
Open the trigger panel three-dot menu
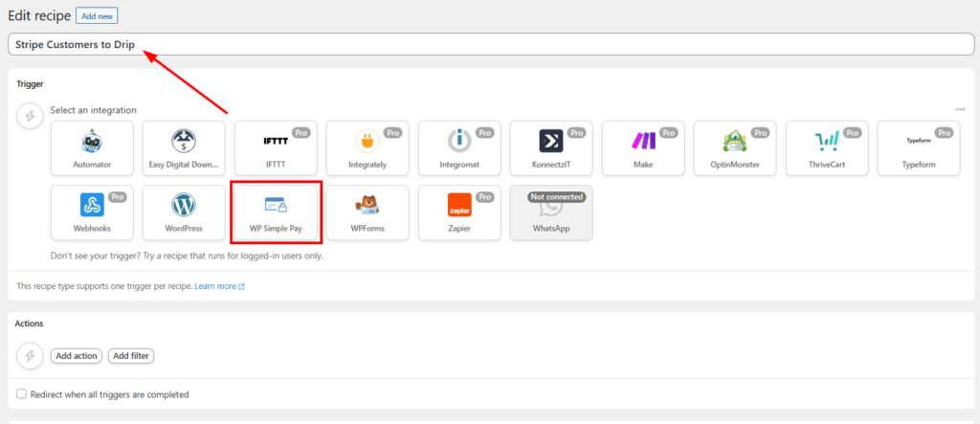point(960,110)
